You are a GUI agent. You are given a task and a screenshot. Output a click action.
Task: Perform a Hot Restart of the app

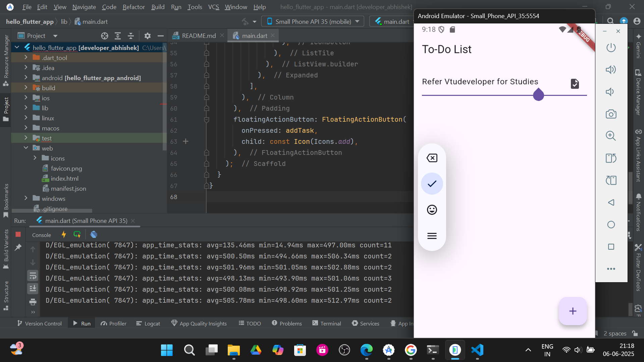coord(77,235)
